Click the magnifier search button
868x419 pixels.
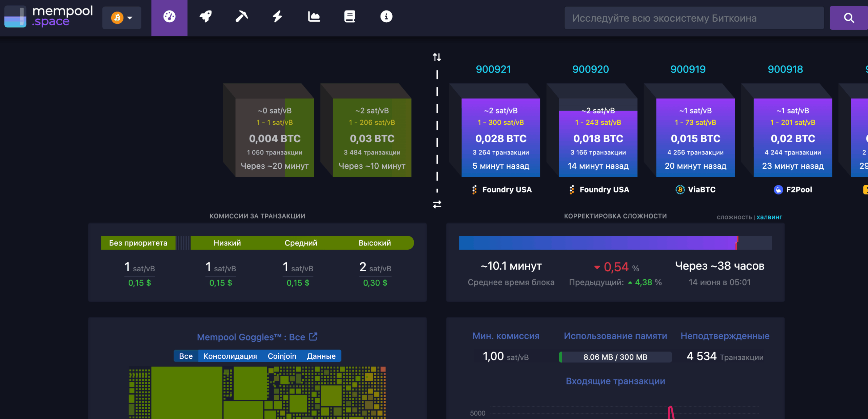tap(848, 18)
